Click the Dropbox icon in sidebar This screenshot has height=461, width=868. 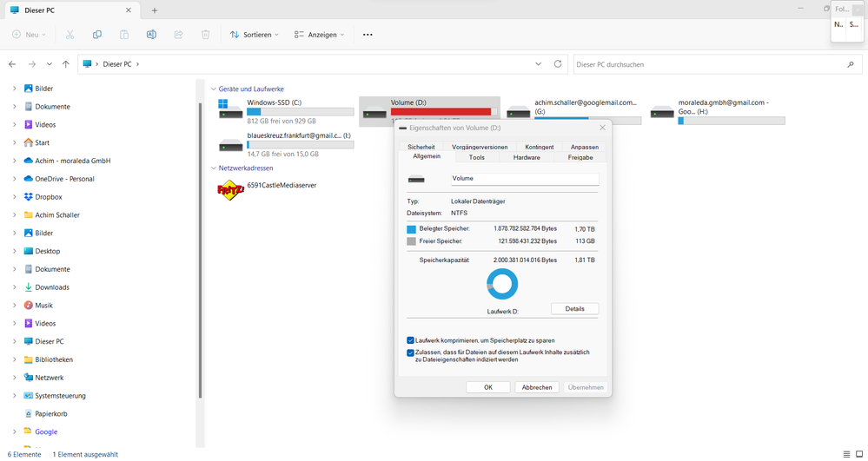pos(28,196)
